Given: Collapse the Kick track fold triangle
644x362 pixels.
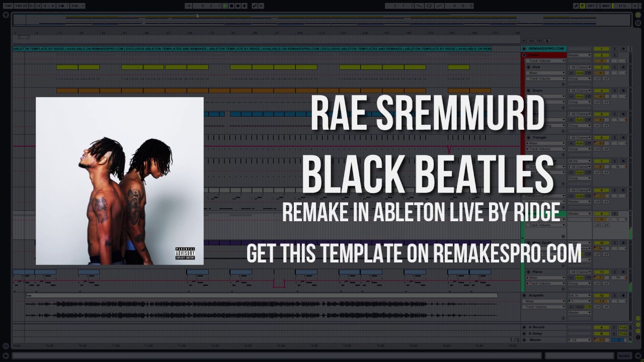Looking at the screenshot, I should (x=528, y=67).
